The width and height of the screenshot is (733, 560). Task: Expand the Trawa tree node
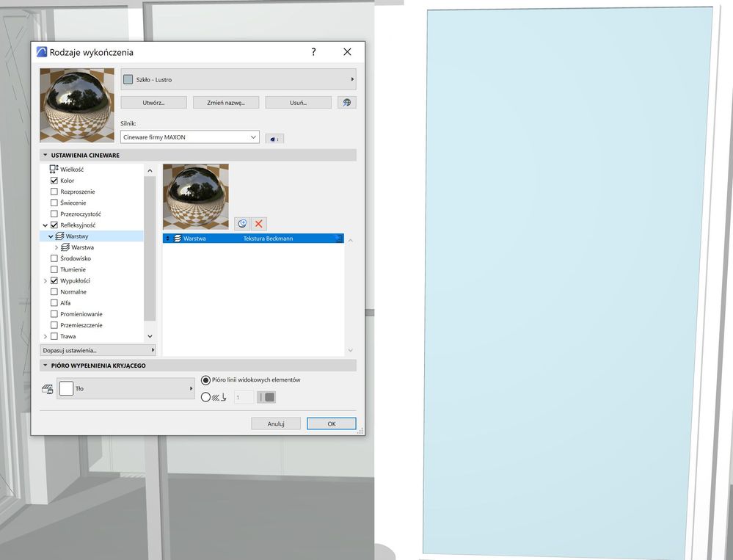pyautogui.click(x=45, y=337)
